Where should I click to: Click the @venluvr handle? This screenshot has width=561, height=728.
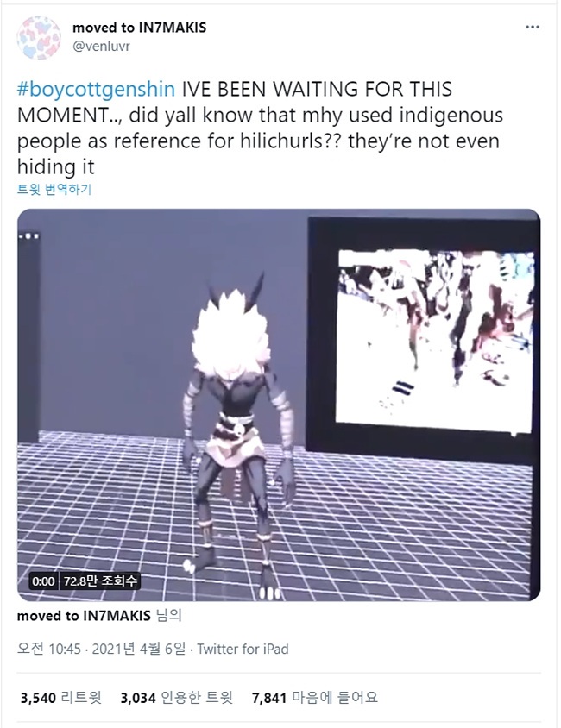click(101, 47)
